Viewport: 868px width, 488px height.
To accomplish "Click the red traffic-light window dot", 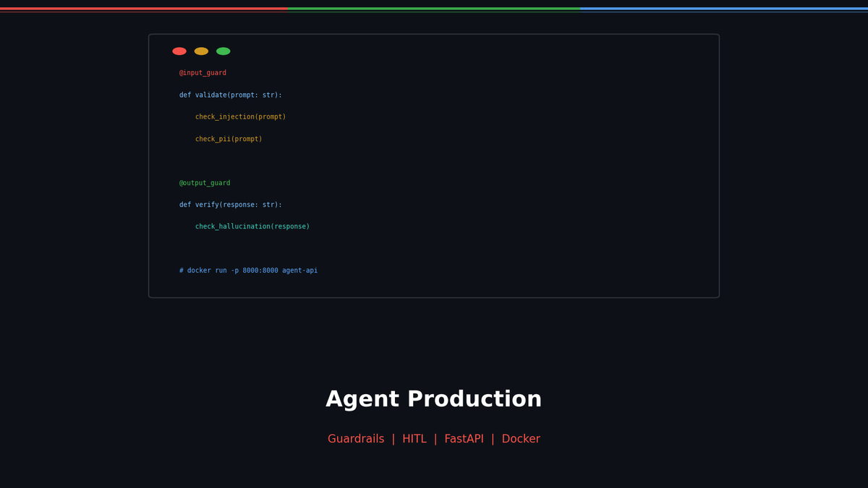I will (x=179, y=51).
